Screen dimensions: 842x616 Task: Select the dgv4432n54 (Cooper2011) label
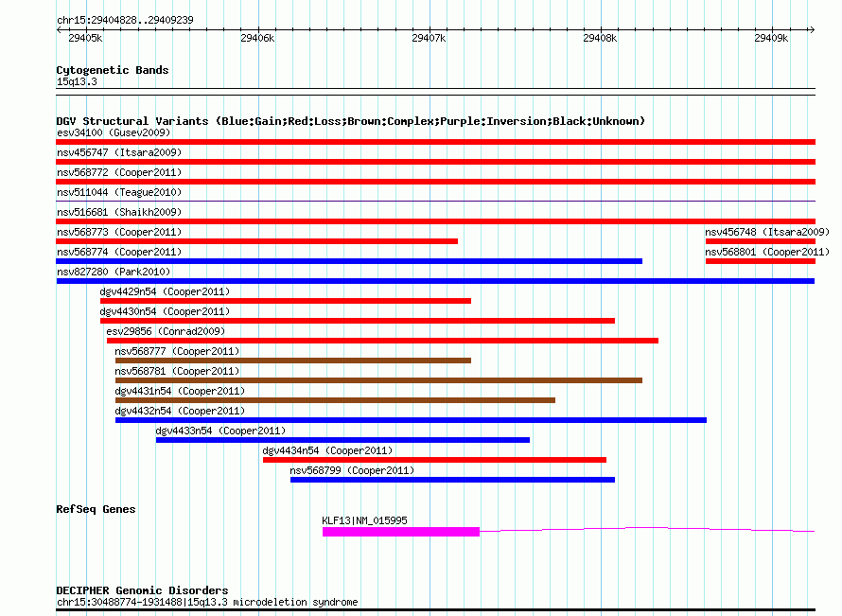(x=180, y=411)
